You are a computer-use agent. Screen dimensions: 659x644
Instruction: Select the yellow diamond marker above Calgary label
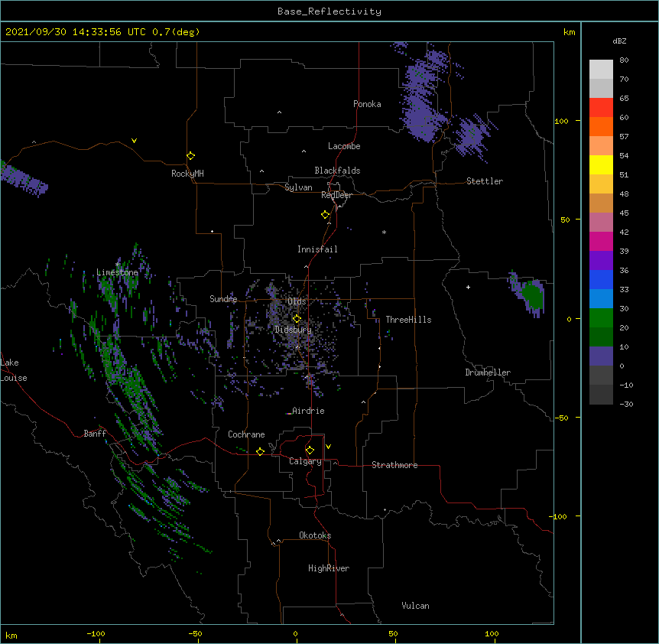[310, 450]
